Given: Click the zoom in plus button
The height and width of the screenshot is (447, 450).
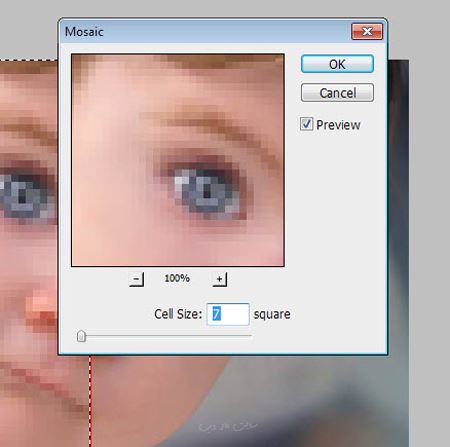Looking at the screenshot, I should pyautogui.click(x=220, y=279).
